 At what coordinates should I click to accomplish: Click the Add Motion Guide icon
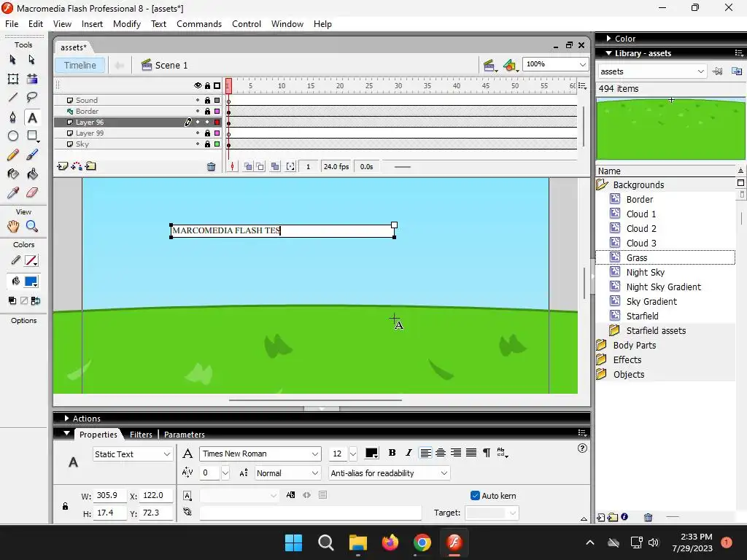(76, 166)
